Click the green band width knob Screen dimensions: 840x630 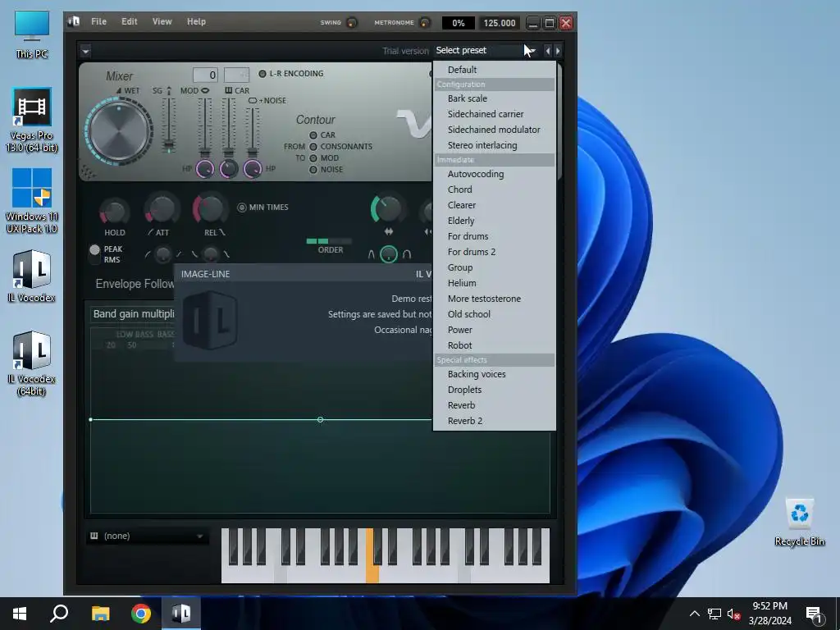(388, 209)
